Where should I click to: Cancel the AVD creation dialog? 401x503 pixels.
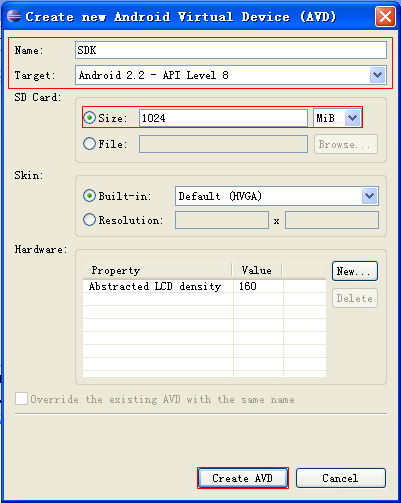click(x=341, y=478)
